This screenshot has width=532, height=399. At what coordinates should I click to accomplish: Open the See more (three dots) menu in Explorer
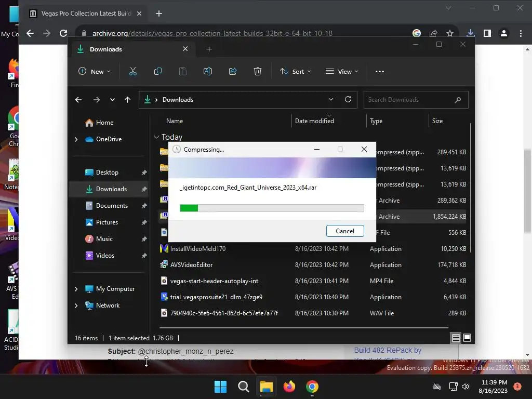380,72
